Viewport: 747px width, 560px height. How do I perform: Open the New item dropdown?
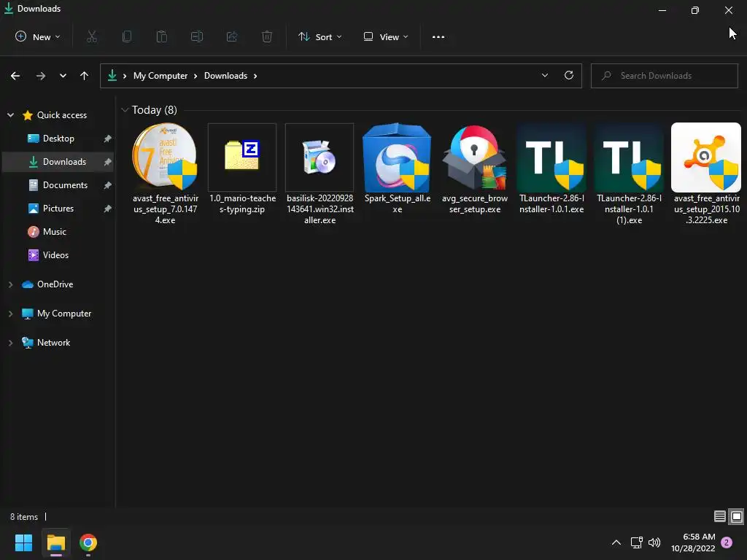pos(38,36)
